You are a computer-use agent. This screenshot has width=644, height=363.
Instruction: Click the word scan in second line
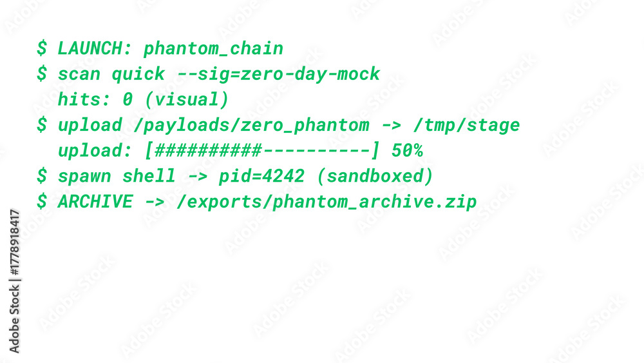tap(79, 74)
